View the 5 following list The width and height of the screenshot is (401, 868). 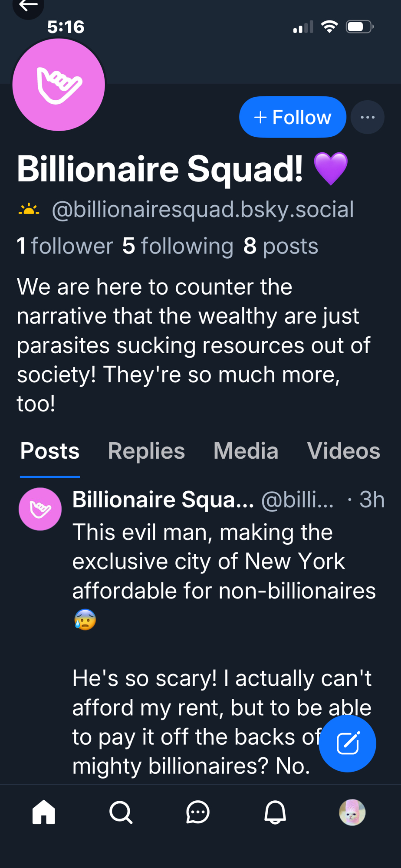(178, 246)
